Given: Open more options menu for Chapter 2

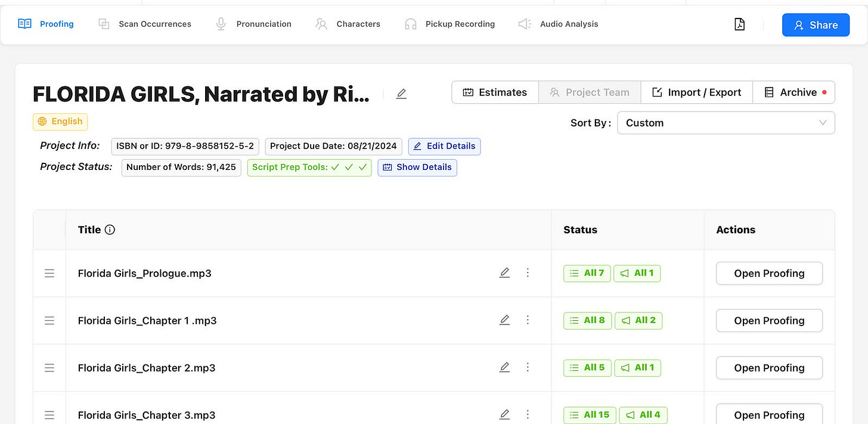Looking at the screenshot, I should coord(528,367).
